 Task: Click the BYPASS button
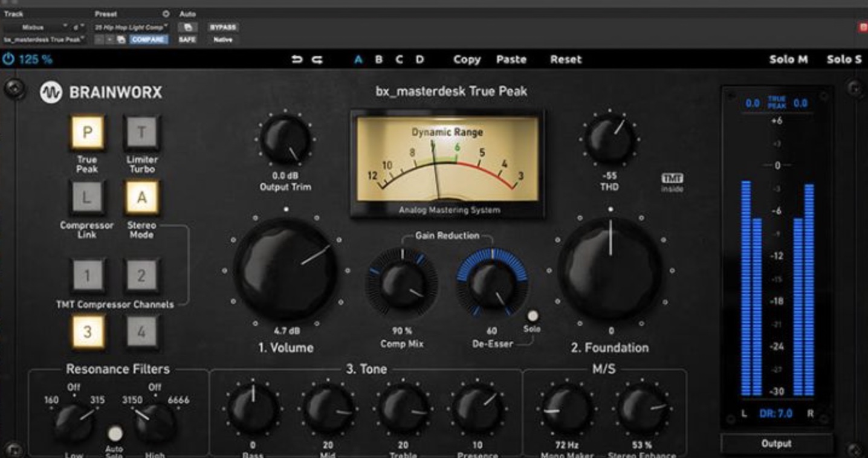point(223,27)
